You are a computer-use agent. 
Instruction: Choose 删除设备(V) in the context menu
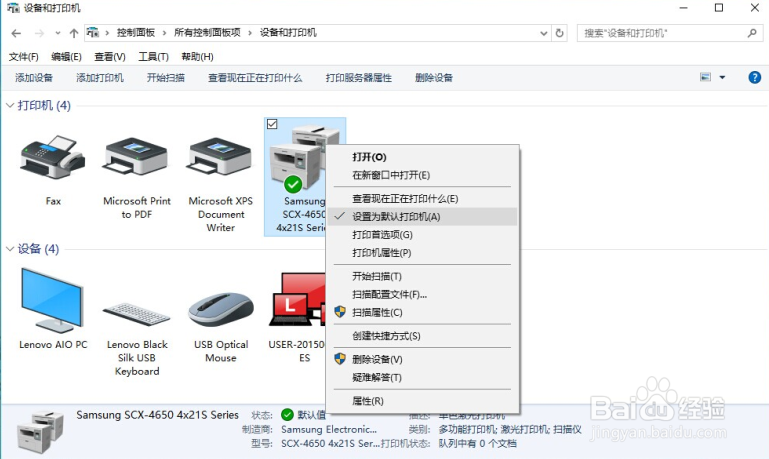point(422,359)
